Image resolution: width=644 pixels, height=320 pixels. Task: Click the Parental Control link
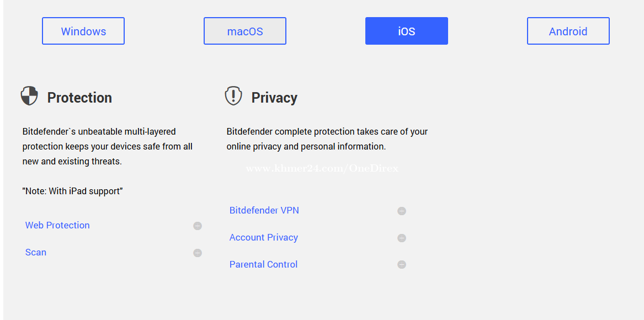pos(264,264)
